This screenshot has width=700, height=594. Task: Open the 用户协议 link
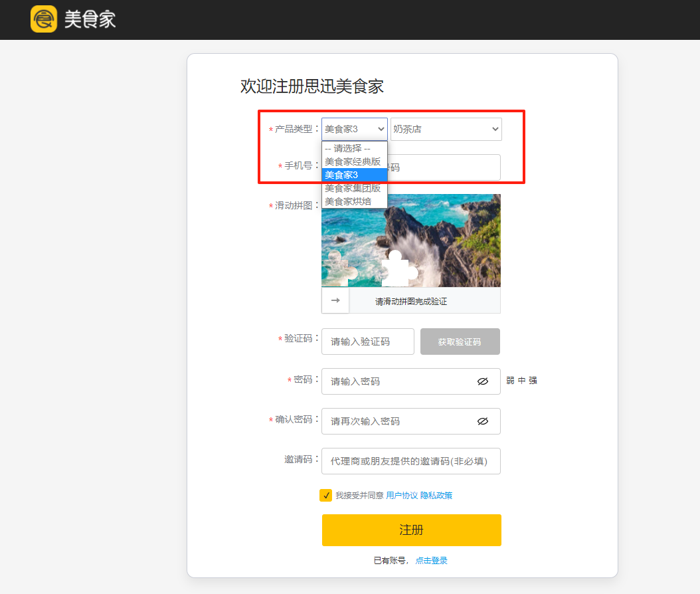[402, 496]
